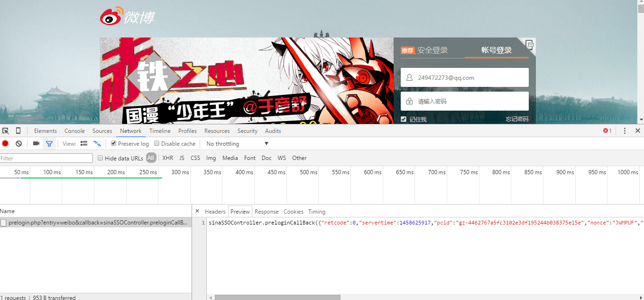This screenshot has height=300, width=644.
Task: Open the Console panel tab
Action: click(x=74, y=131)
